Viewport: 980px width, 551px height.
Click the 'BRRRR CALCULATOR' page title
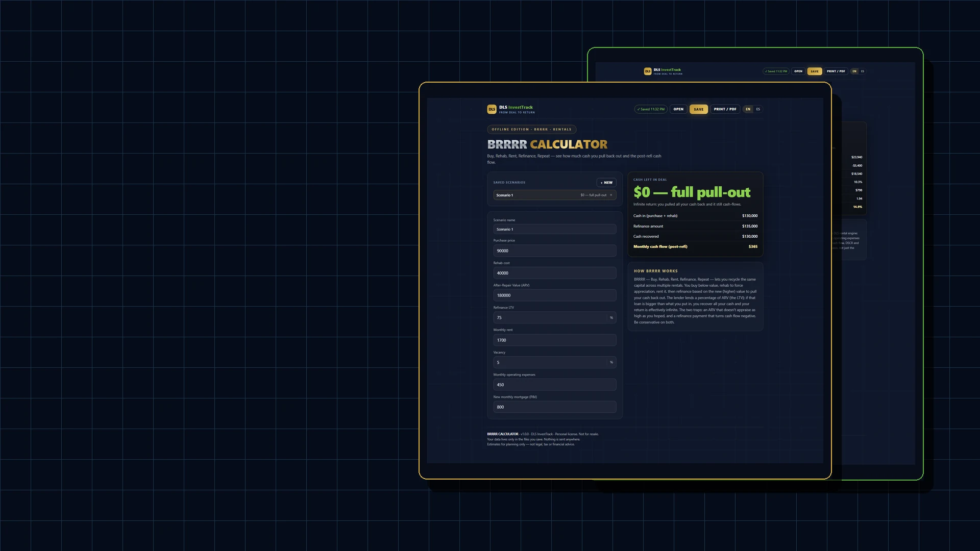(547, 144)
